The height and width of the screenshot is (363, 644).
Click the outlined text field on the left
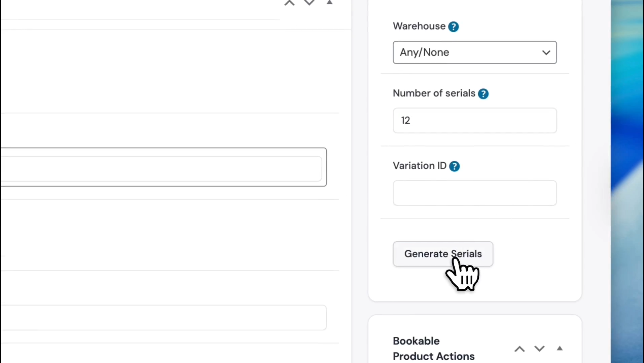pos(162,168)
